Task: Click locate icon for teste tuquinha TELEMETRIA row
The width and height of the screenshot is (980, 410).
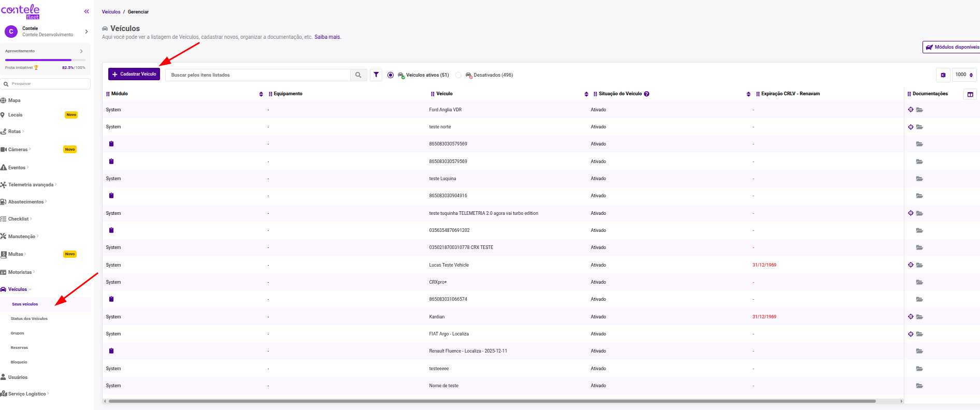Action: coord(911,213)
